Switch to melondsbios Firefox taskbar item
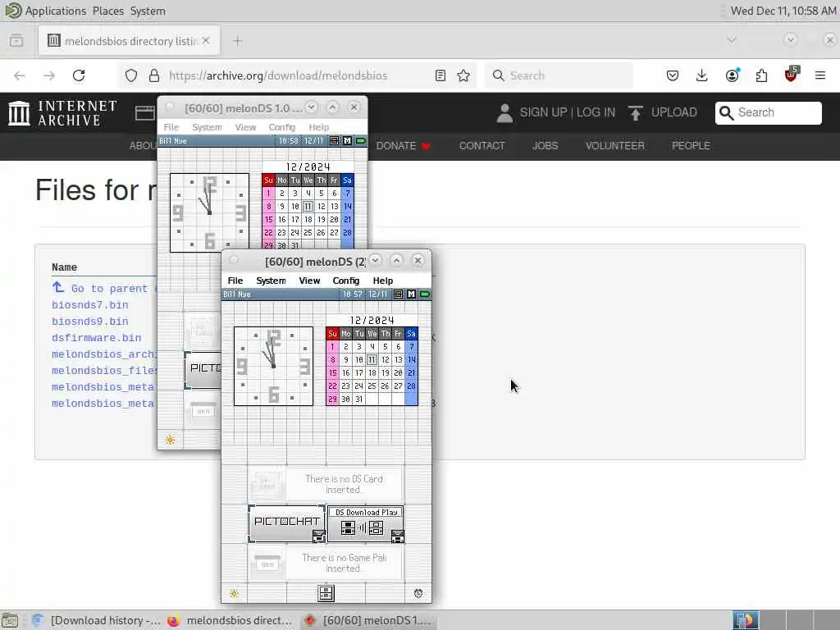This screenshot has height=630, width=840. point(230,620)
